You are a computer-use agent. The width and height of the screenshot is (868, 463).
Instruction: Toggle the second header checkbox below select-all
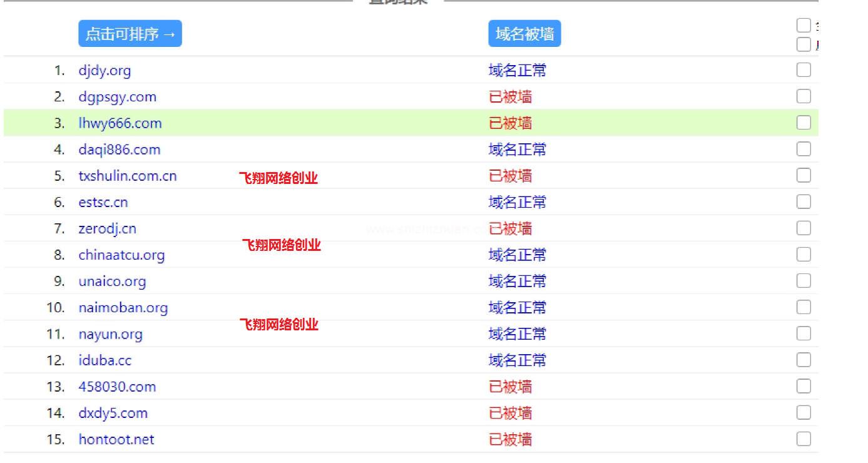coord(804,44)
